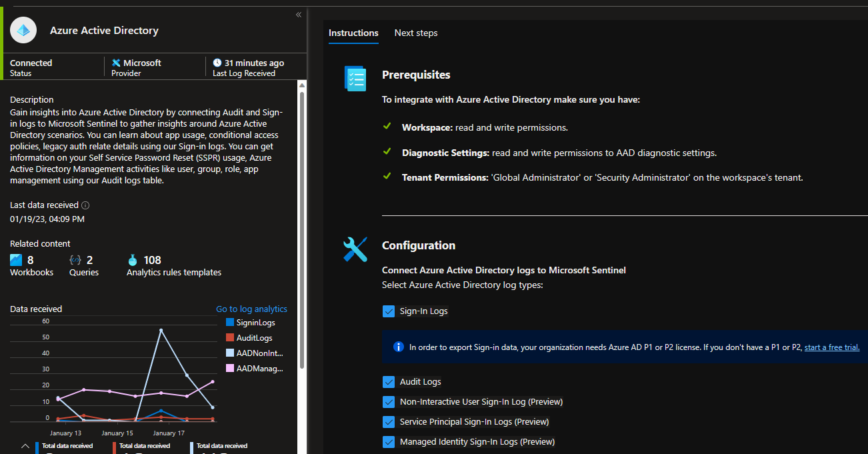The height and width of the screenshot is (454, 868).
Task: Switch to the Instructions tab
Action: tap(353, 33)
